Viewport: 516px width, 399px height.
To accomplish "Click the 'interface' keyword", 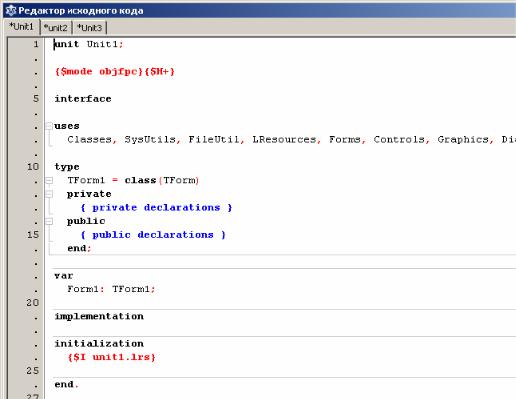I will 83,99.
